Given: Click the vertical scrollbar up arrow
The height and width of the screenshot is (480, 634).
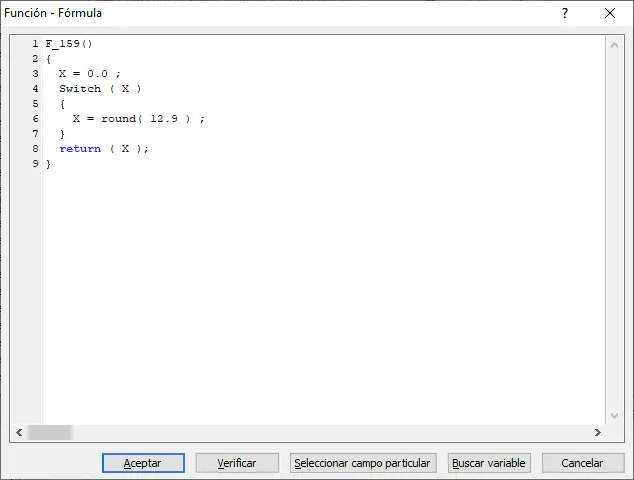Looking at the screenshot, I should tap(614, 45).
